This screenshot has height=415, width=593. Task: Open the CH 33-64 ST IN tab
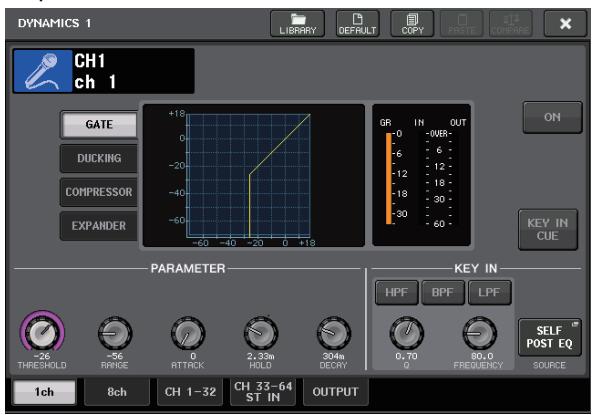(263, 392)
